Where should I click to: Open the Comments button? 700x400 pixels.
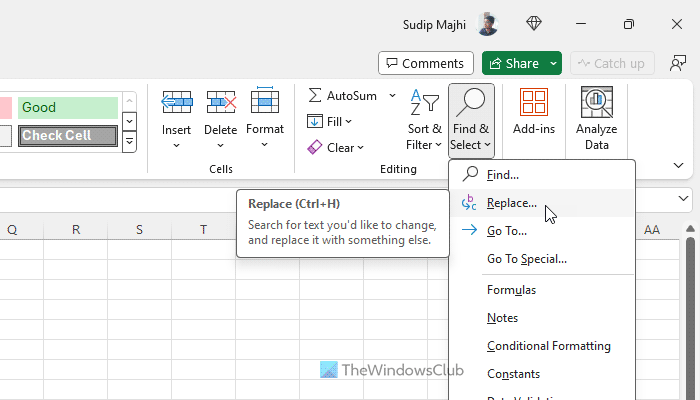pos(426,64)
